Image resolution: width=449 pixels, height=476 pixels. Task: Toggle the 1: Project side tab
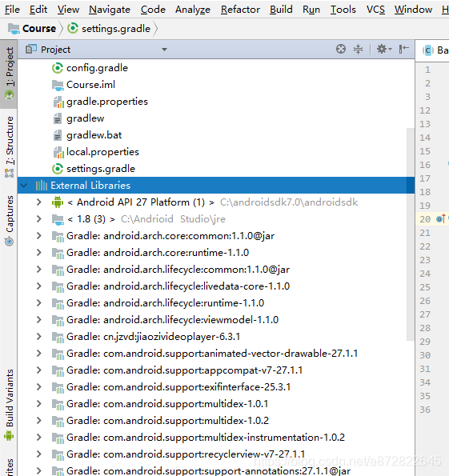pyautogui.click(x=9, y=74)
